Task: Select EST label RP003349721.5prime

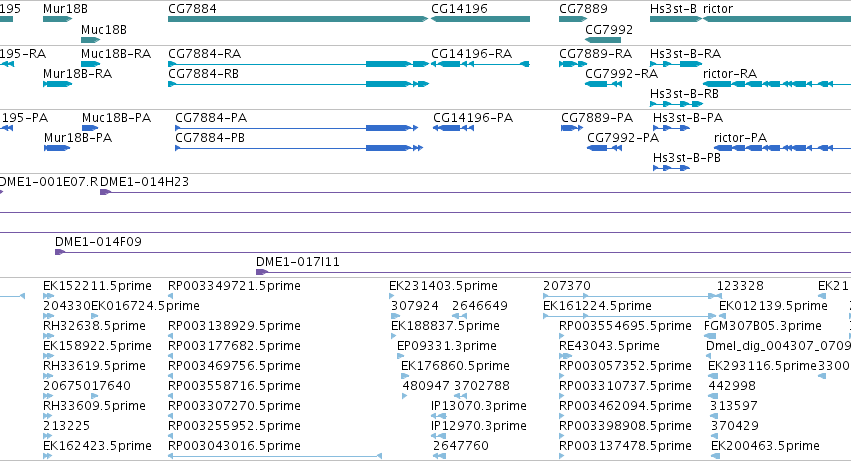Action: point(234,286)
